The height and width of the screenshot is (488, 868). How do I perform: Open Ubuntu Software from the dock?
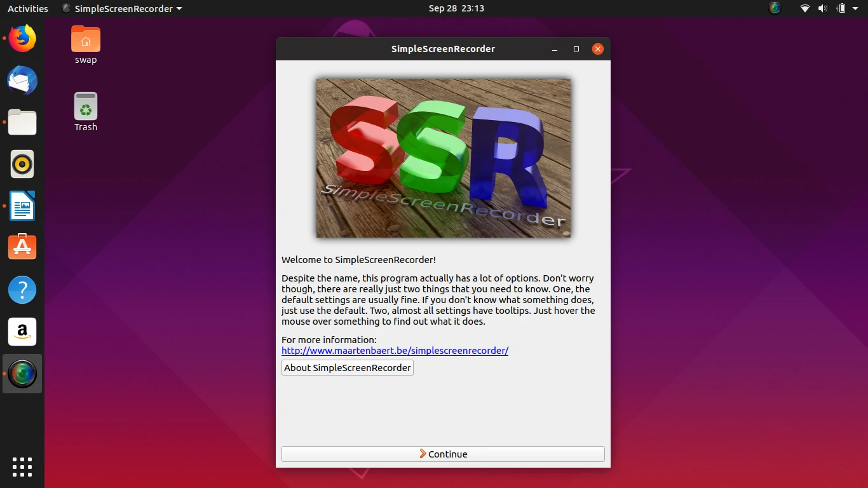click(22, 247)
